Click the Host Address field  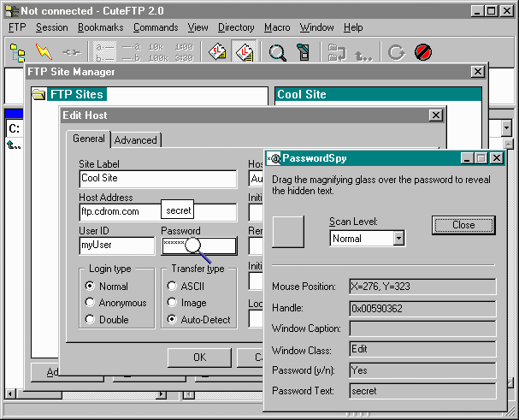click(158, 212)
